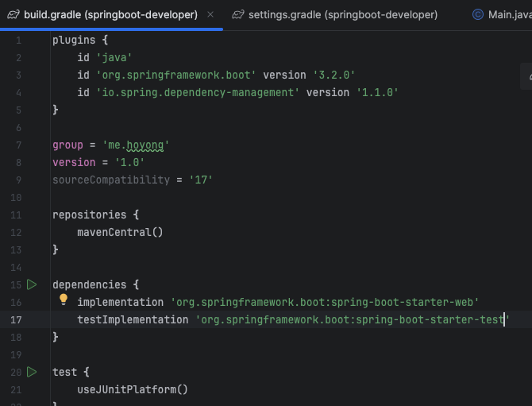This screenshot has height=406, width=532.
Task: Click the 'test {' block header
Action: (71, 372)
